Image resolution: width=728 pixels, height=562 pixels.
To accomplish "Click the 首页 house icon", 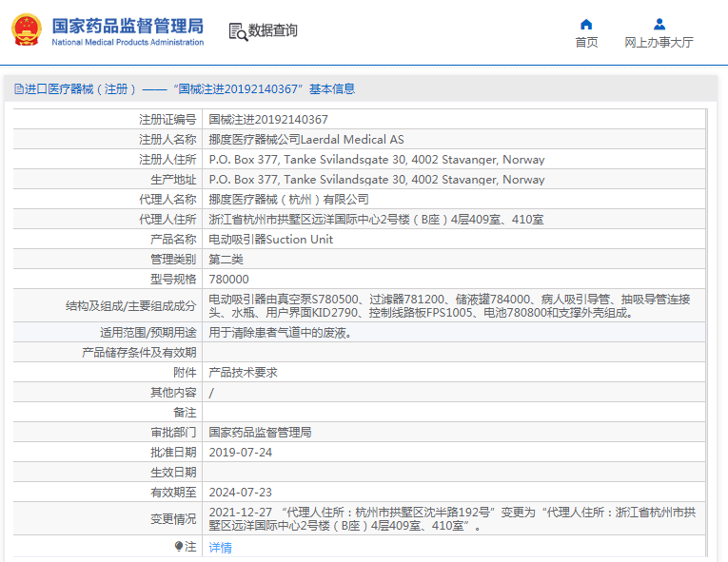I will click(586, 24).
